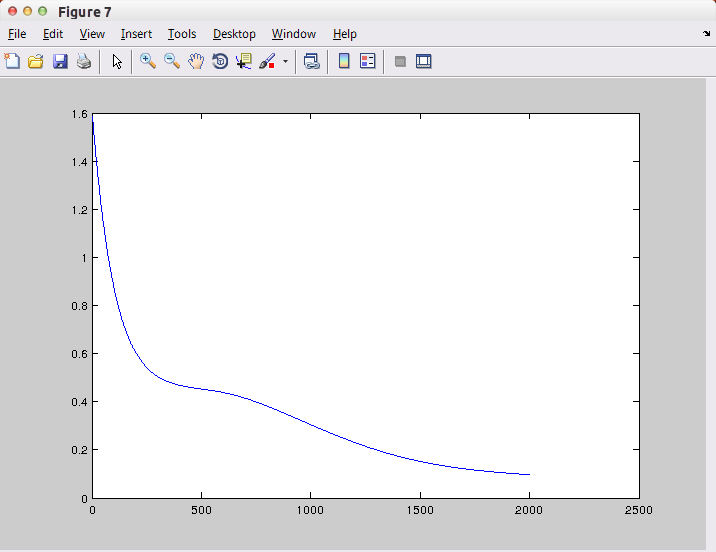Click the x-axis label 500

tap(201, 510)
